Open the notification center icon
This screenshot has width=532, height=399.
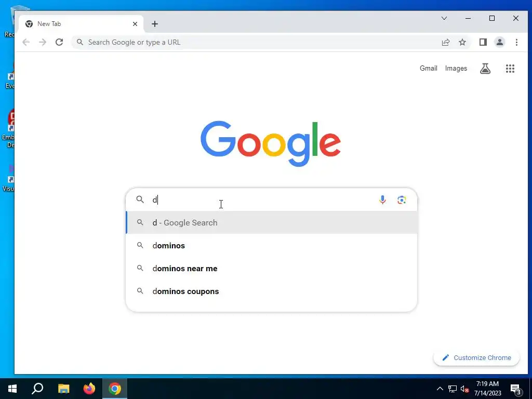tap(516, 389)
